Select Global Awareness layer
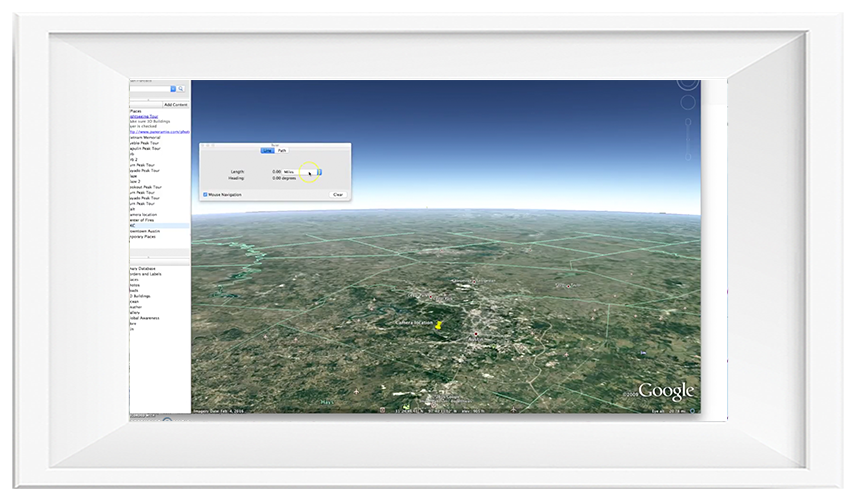Image resolution: width=857 pixels, height=501 pixels. [x=145, y=318]
